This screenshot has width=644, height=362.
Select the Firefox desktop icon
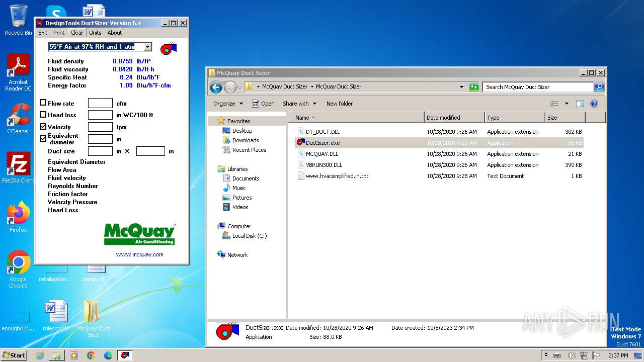(18, 217)
